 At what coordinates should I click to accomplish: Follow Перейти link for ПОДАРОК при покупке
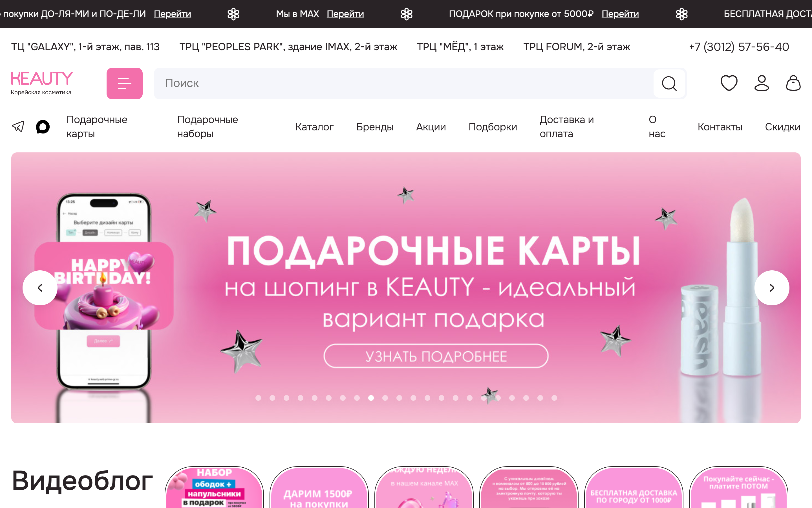pyautogui.click(x=620, y=14)
